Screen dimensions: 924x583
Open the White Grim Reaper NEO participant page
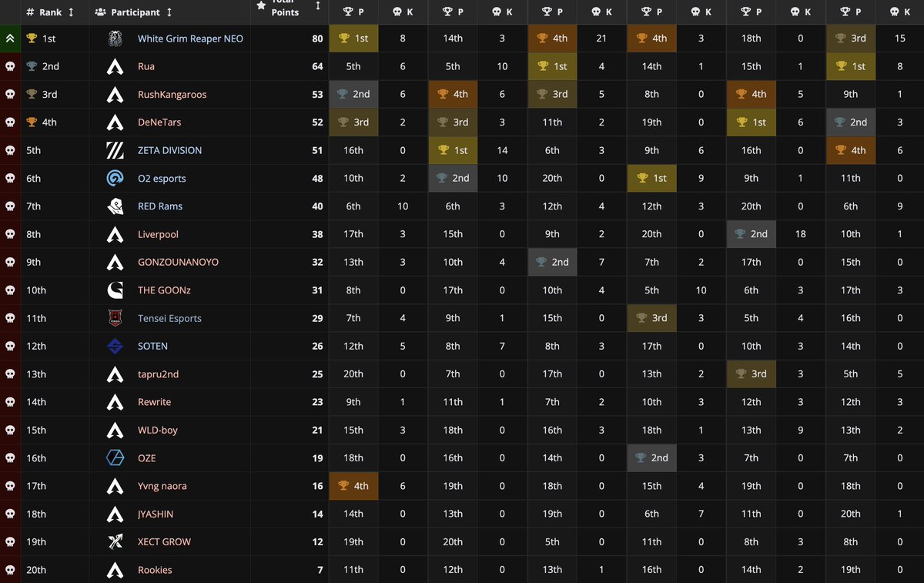(x=190, y=39)
